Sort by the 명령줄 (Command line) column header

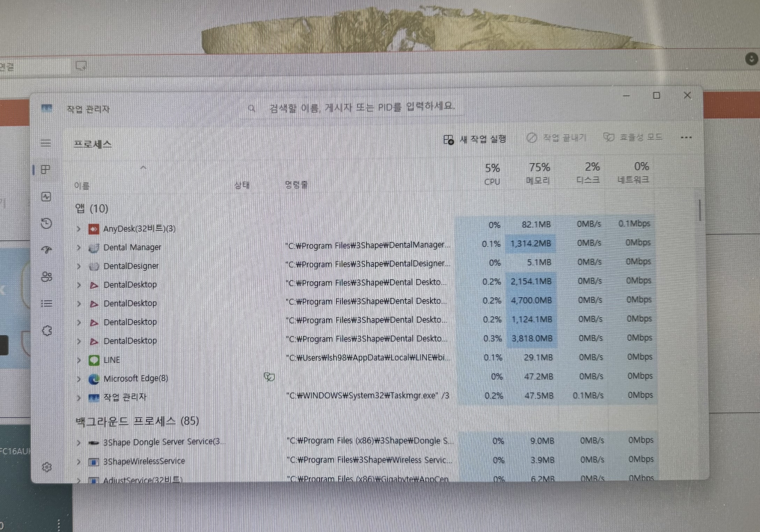[x=297, y=184]
